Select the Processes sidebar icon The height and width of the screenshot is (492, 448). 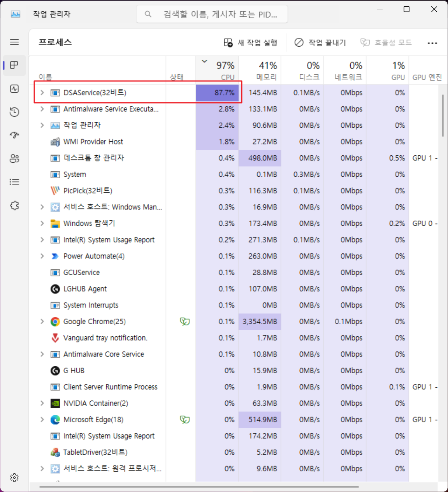[x=14, y=65]
